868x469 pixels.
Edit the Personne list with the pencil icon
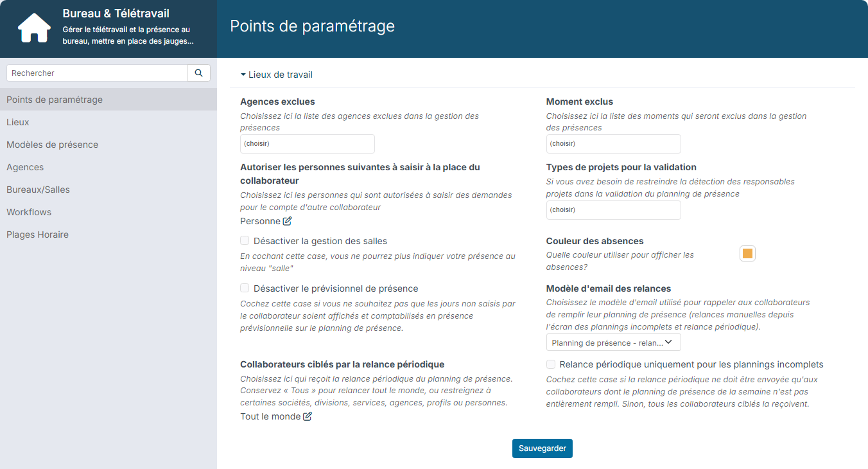287,221
